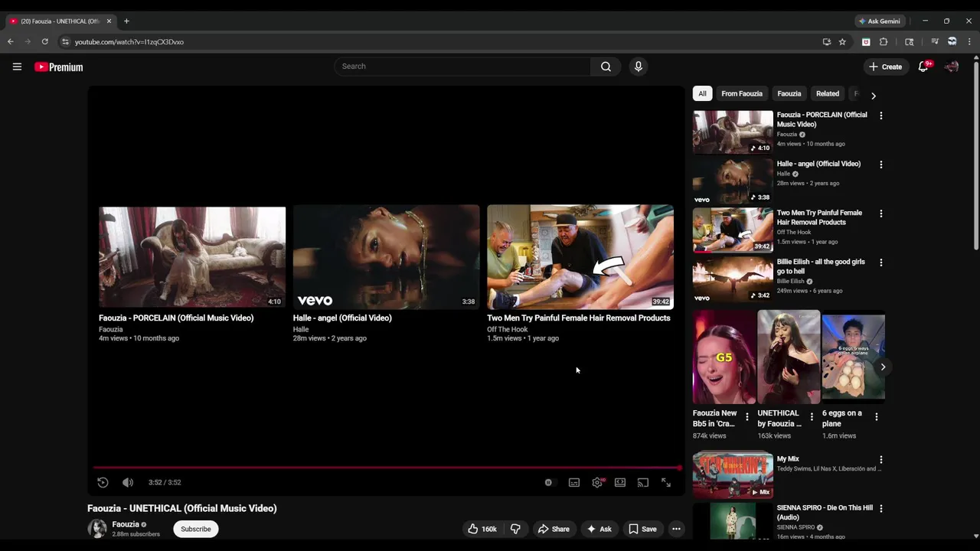Enter full screen mode

tap(666, 482)
